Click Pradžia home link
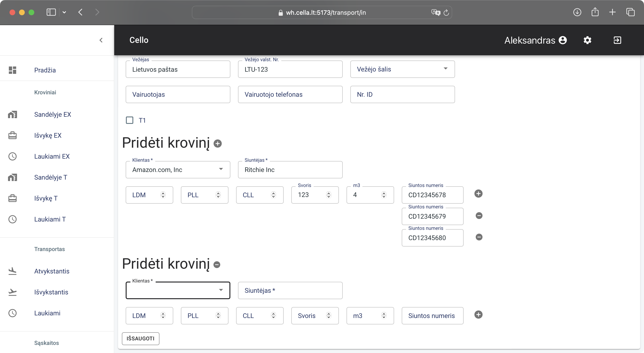 [45, 70]
